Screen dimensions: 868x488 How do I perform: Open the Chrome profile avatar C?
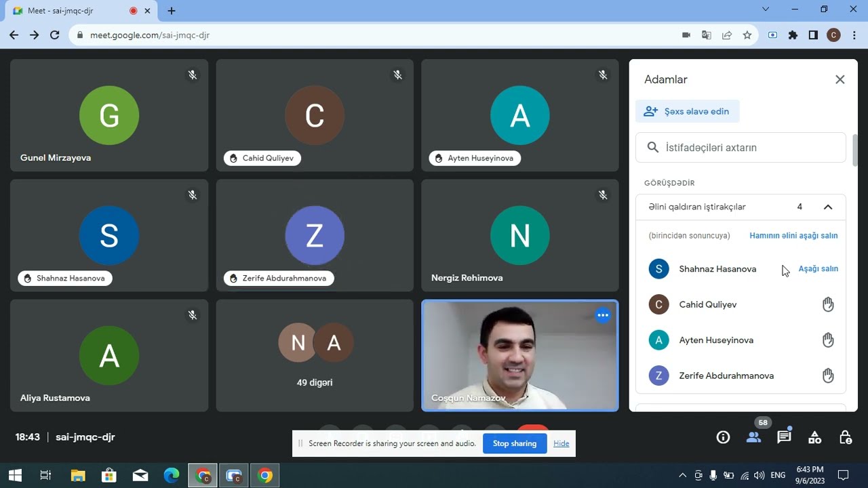[x=833, y=35]
